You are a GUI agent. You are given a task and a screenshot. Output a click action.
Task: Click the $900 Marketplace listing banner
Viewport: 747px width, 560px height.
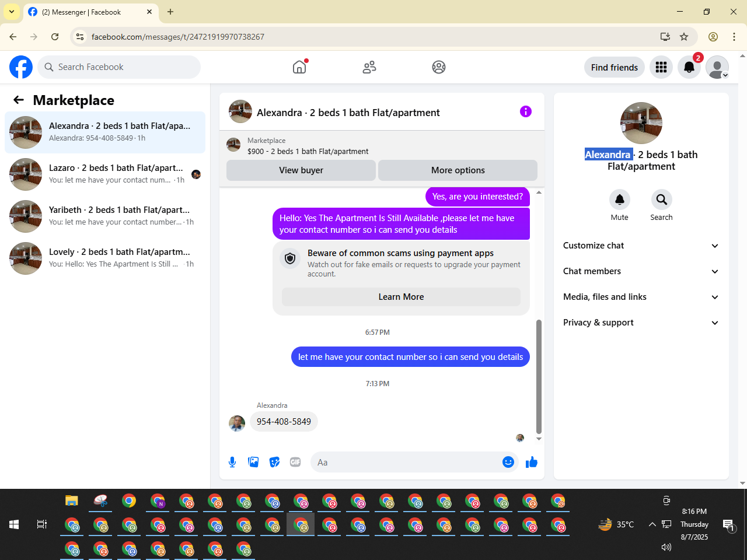(382, 146)
